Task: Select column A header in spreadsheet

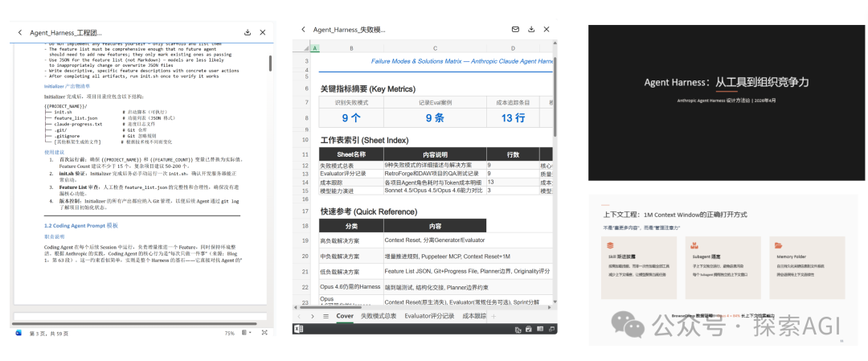Action: pos(314,49)
